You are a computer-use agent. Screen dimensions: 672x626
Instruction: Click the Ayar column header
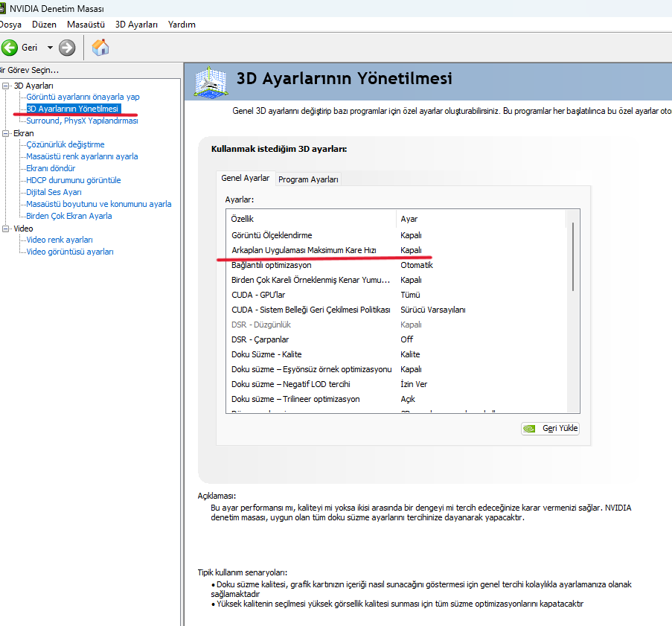click(481, 219)
